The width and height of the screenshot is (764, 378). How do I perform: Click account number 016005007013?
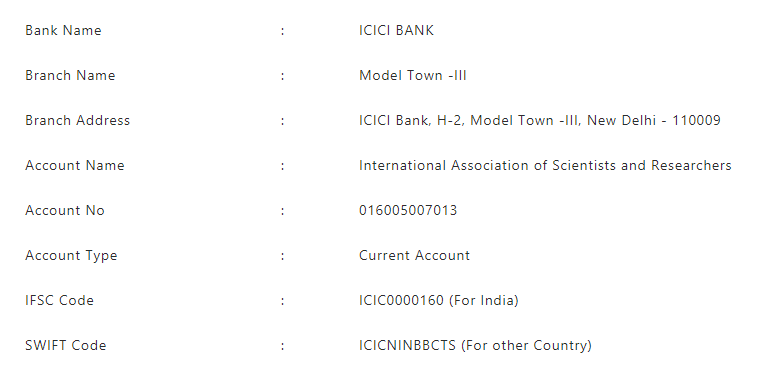click(408, 210)
